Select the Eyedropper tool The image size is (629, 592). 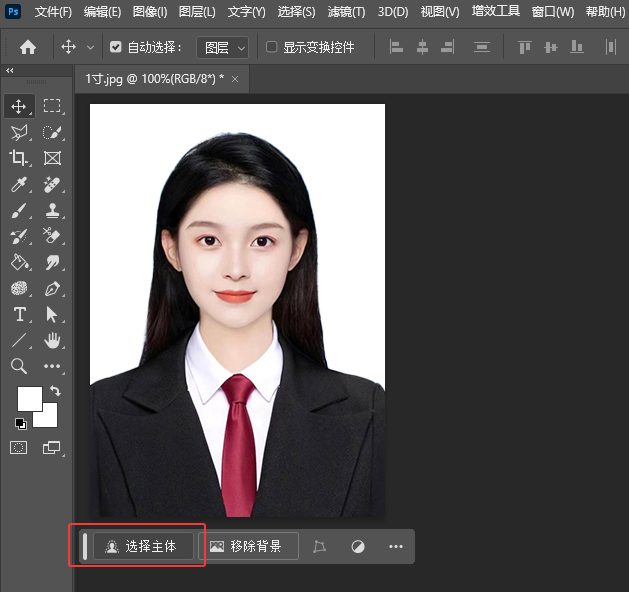(19, 184)
